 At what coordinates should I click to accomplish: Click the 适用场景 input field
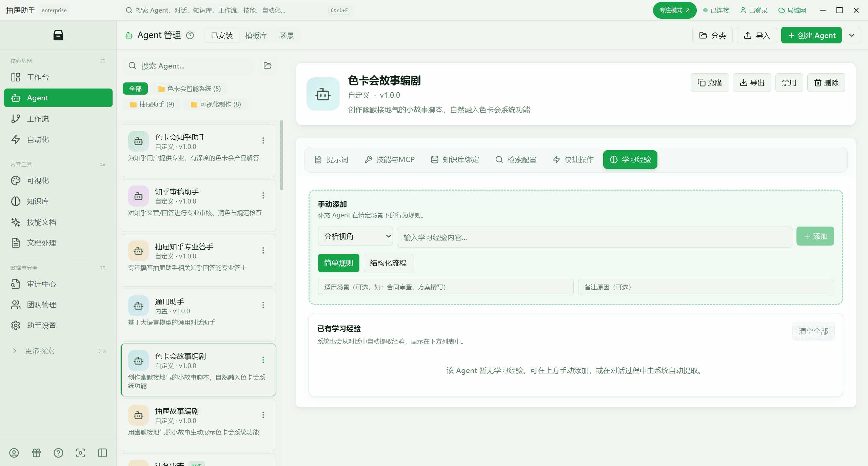[x=446, y=287]
